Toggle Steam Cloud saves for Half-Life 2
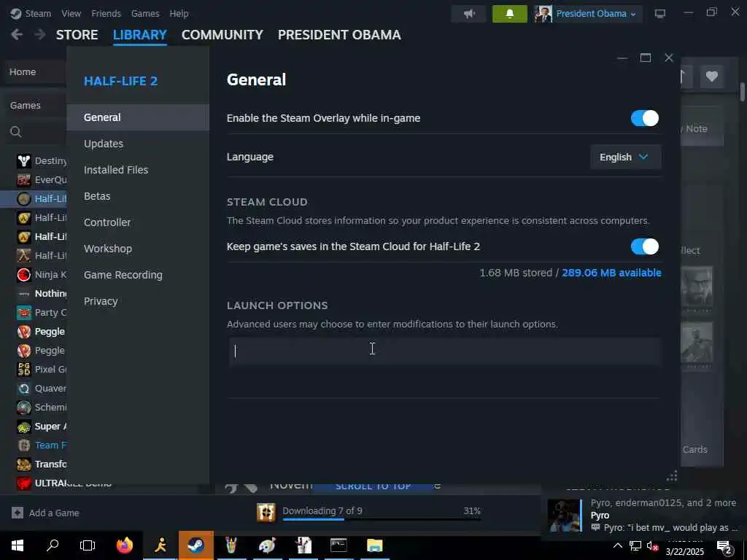 (x=645, y=246)
